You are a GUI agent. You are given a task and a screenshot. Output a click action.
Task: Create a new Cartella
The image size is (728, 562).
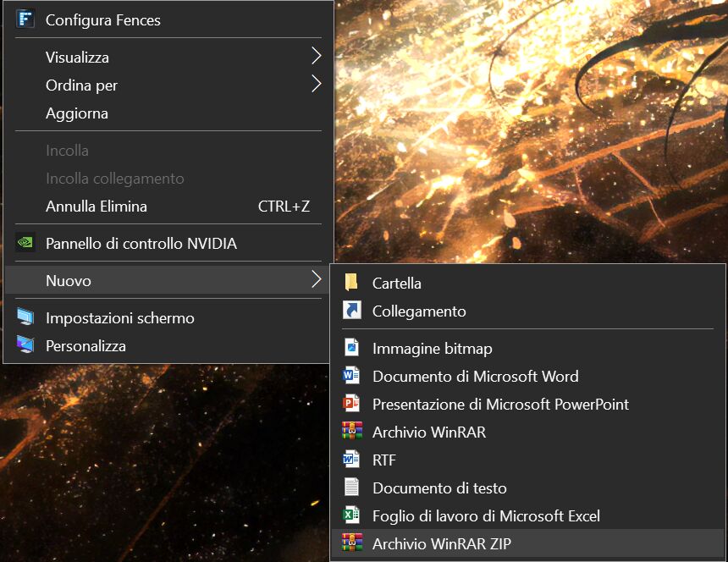[x=528, y=283]
